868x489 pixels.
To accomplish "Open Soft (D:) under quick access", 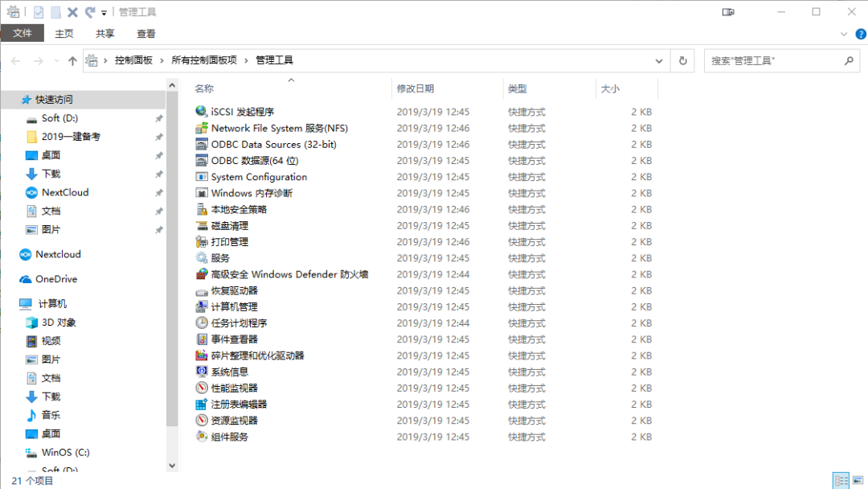I will pos(59,118).
